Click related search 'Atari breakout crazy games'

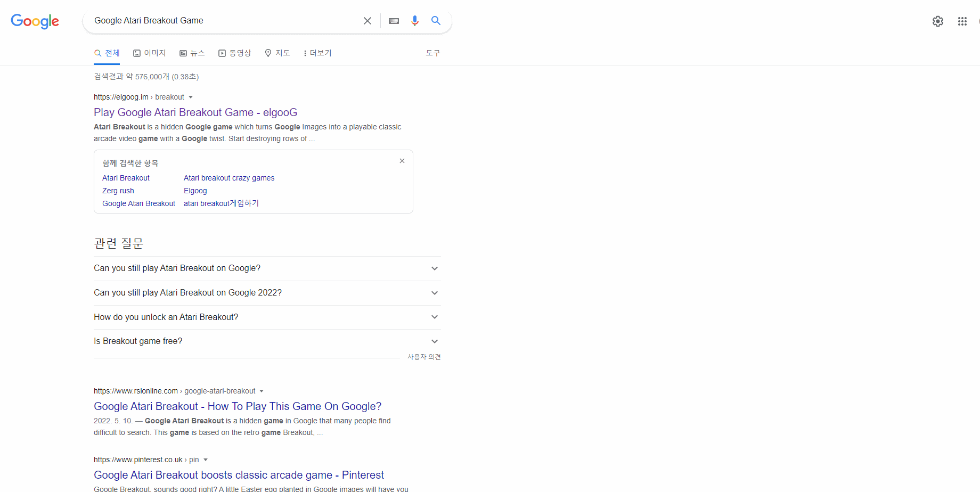(x=229, y=178)
